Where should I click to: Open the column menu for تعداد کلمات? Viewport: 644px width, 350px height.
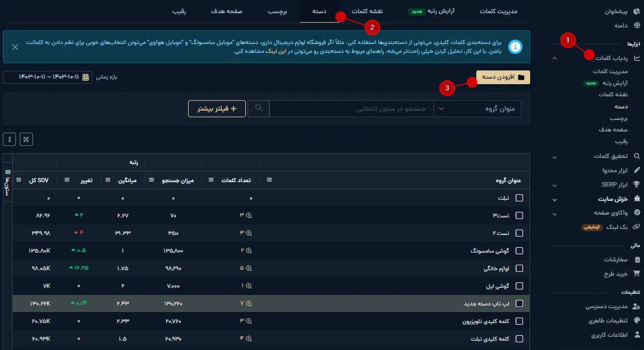pos(211,180)
